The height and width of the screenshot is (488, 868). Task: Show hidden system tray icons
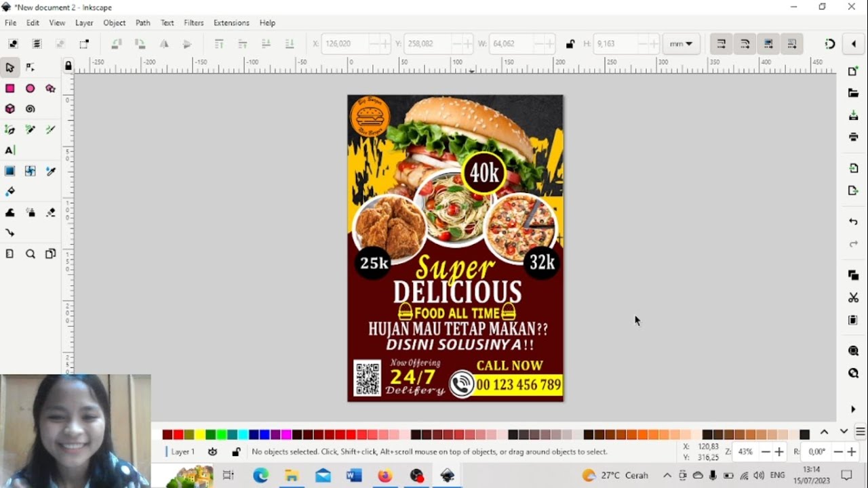(x=667, y=475)
